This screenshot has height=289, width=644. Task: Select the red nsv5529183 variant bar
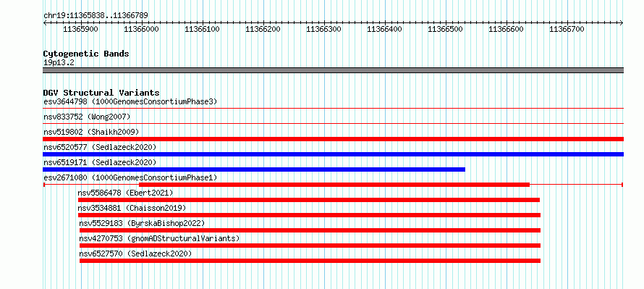coord(310,230)
